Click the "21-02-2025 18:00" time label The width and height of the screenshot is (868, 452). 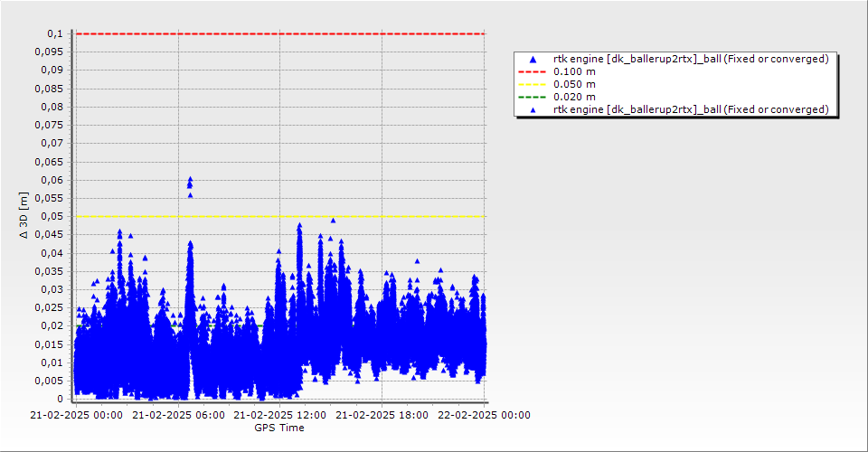coord(382,415)
